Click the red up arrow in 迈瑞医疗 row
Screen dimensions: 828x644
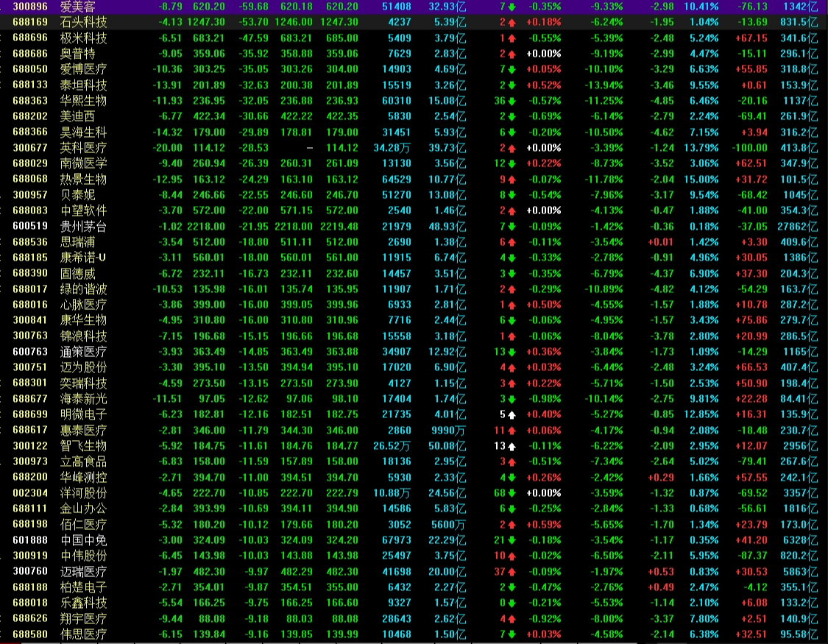click(512, 572)
